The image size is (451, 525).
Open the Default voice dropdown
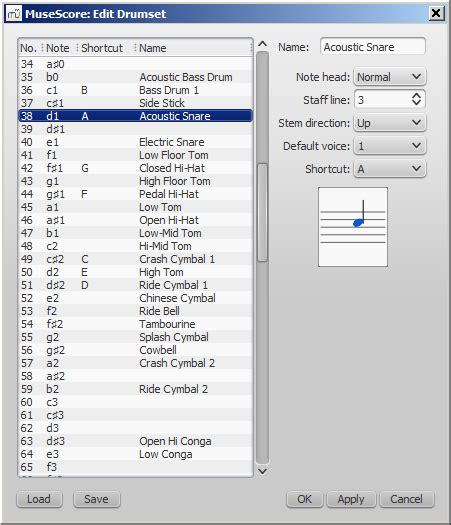390,146
